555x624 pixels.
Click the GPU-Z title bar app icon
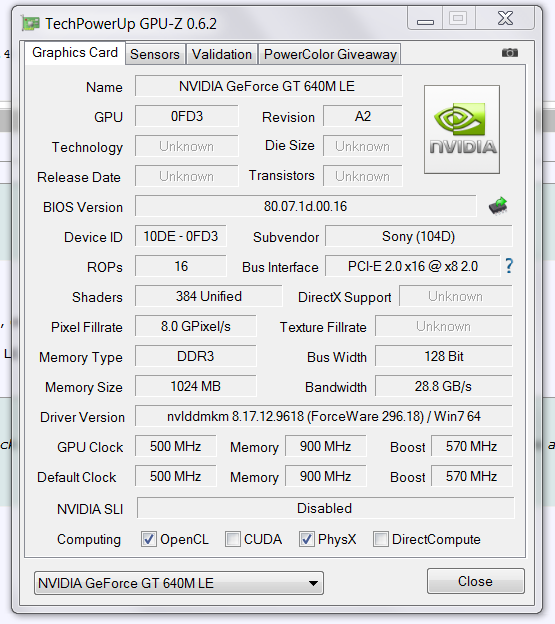(30, 23)
